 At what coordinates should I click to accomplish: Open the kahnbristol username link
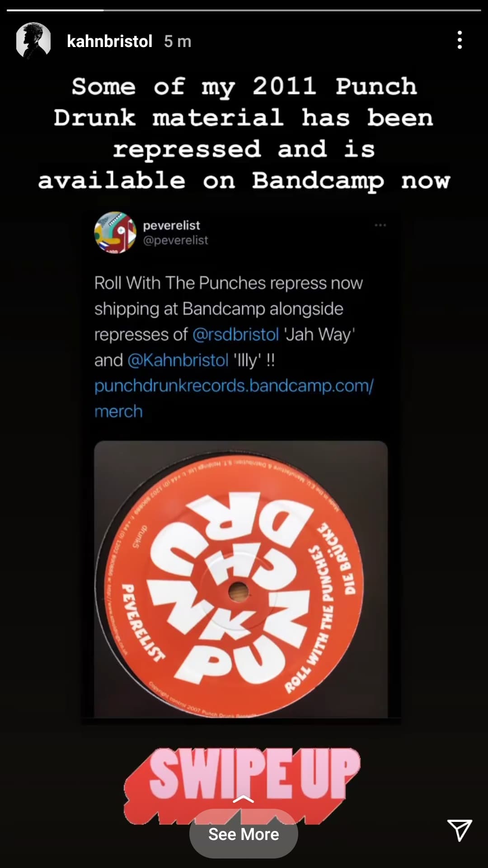pos(109,41)
